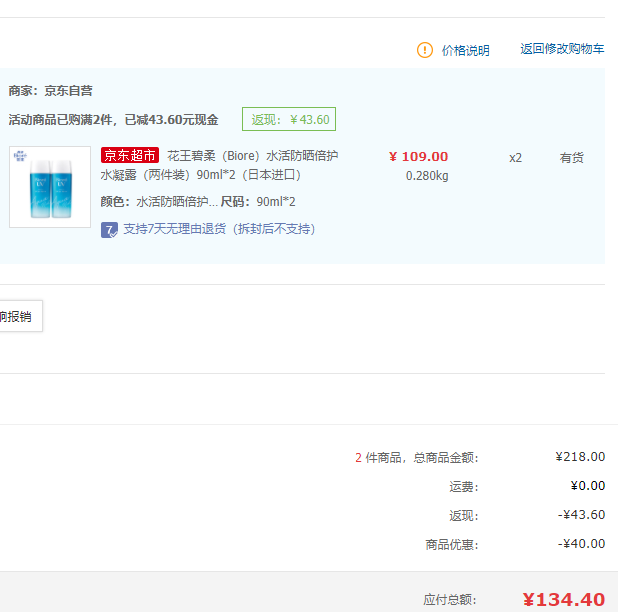Click the product weight 0.280kg

coord(427,176)
